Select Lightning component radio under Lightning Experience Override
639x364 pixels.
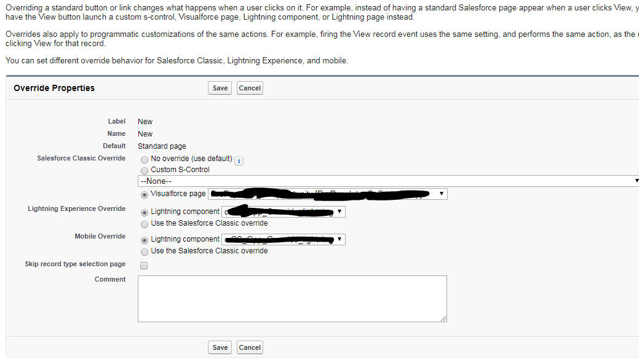pos(145,212)
